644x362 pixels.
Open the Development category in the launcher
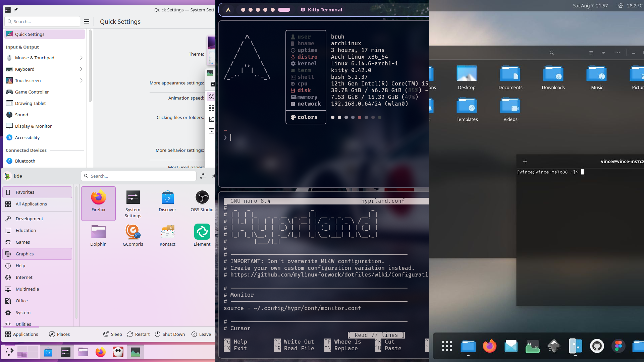[x=37, y=219]
